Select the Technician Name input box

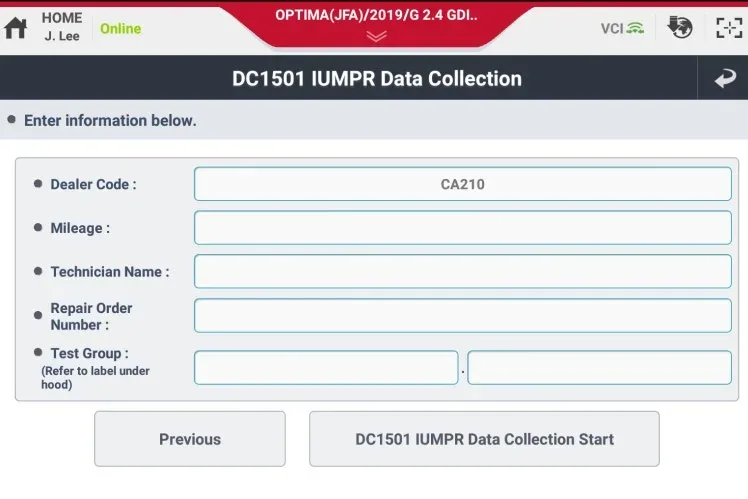(x=463, y=271)
